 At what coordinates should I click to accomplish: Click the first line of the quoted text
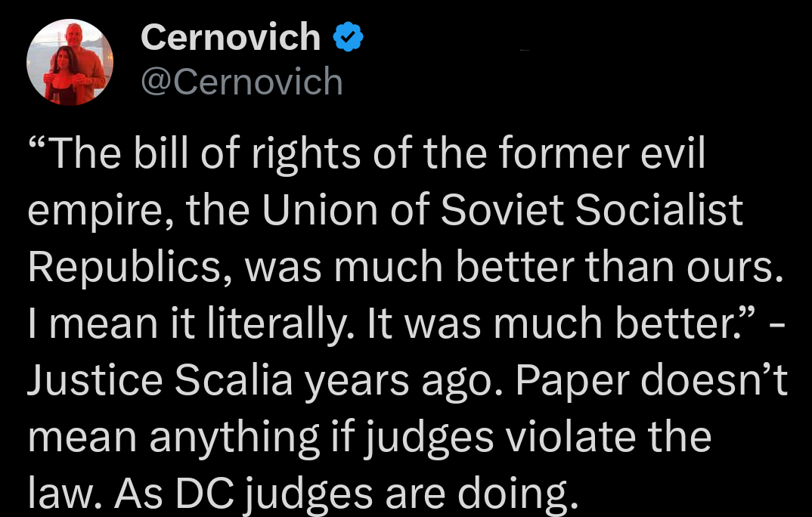tap(367, 151)
